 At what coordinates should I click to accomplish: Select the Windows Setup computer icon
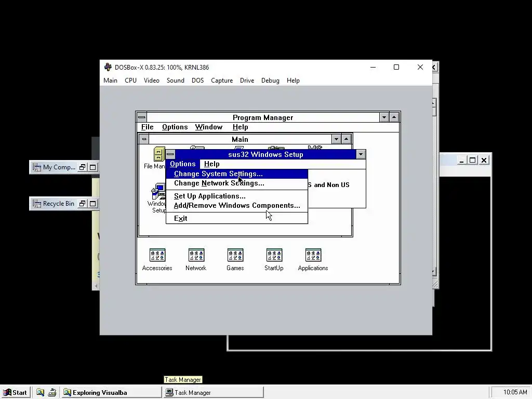158,192
